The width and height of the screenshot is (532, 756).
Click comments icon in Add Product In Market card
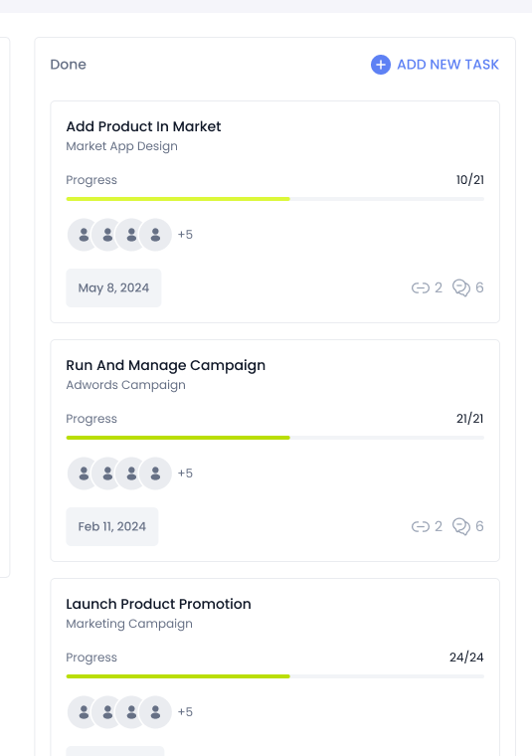coord(461,287)
